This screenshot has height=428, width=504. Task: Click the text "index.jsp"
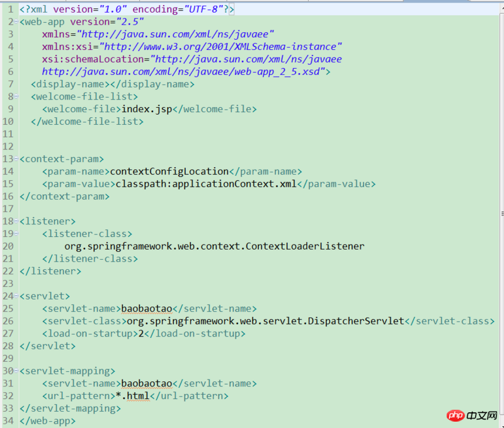tap(147, 109)
